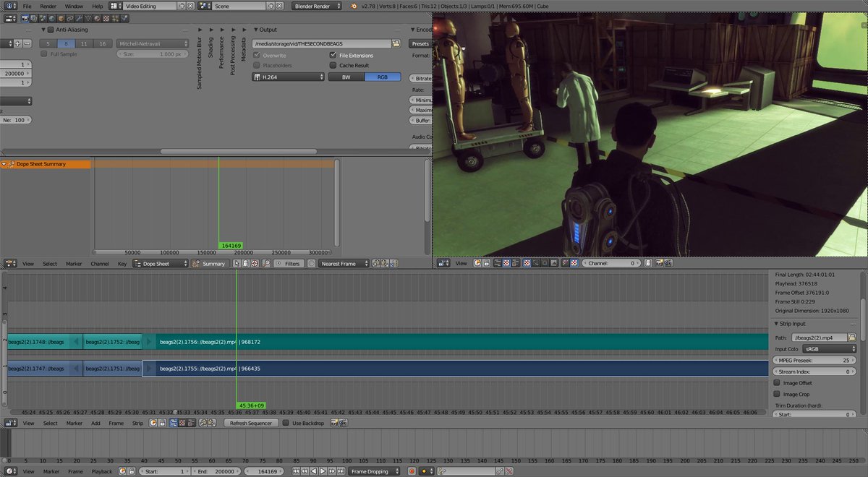This screenshot has width=868, height=477.
Task: Set anti-aliasing samples to 16
Action: coord(103,43)
